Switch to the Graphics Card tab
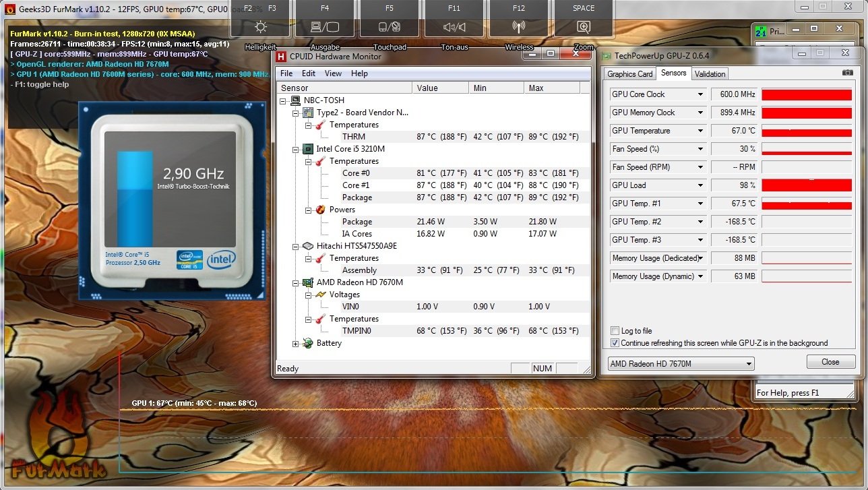This screenshot has width=868, height=490. (629, 74)
